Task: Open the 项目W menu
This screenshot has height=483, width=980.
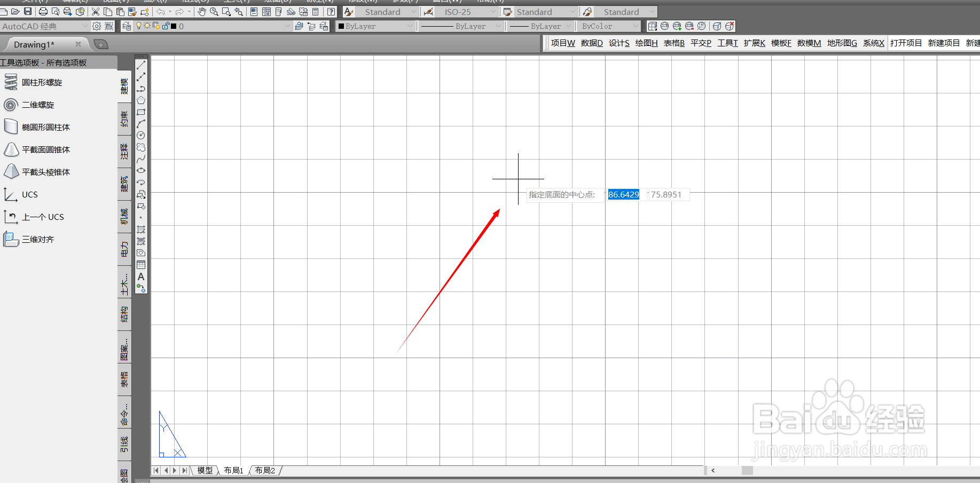Action: [x=563, y=43]
